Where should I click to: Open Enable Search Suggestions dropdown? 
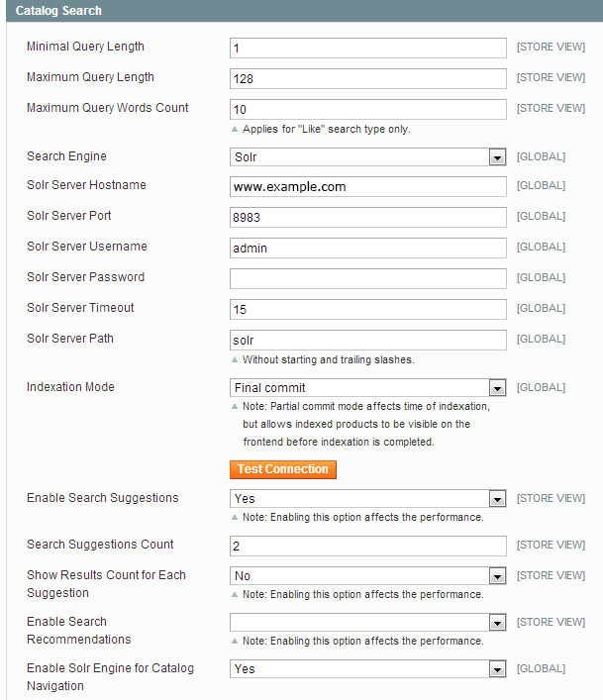tap(367, 499)
